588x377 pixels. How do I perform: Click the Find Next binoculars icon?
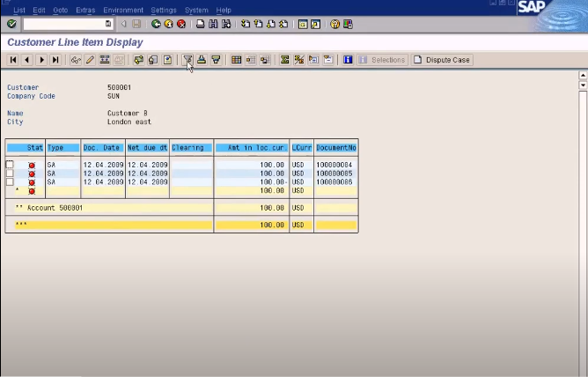point(226,25)
